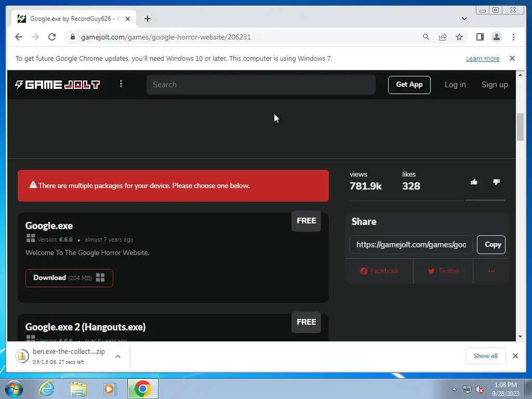Open the ben.exe zip download item
532x399 pixels.
pyautogui.click(x=60, y=356)
